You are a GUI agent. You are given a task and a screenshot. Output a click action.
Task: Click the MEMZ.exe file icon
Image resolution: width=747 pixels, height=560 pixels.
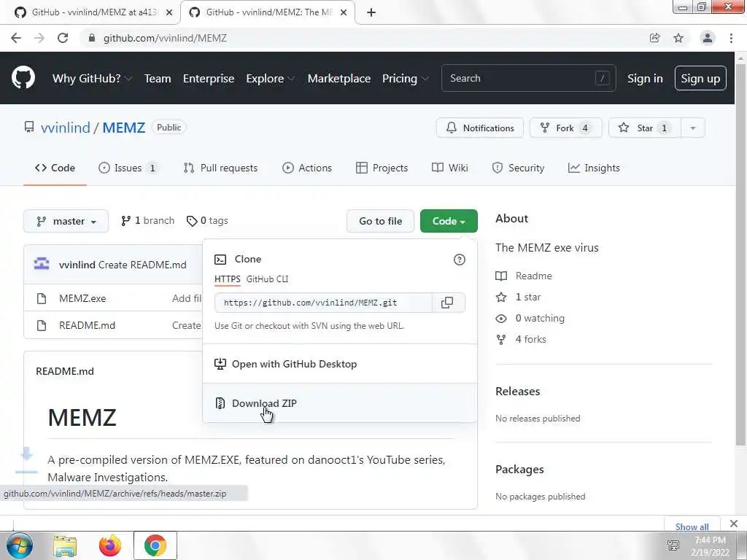42,298
